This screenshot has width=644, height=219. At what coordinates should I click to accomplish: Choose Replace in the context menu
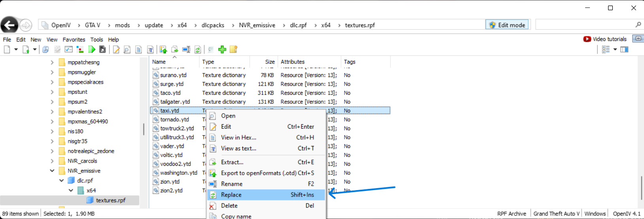[x=266, y=195]
